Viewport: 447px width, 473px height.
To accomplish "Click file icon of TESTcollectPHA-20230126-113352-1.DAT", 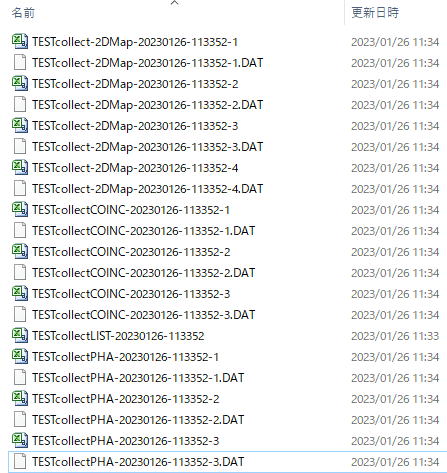I will click(x=20, y=378).
